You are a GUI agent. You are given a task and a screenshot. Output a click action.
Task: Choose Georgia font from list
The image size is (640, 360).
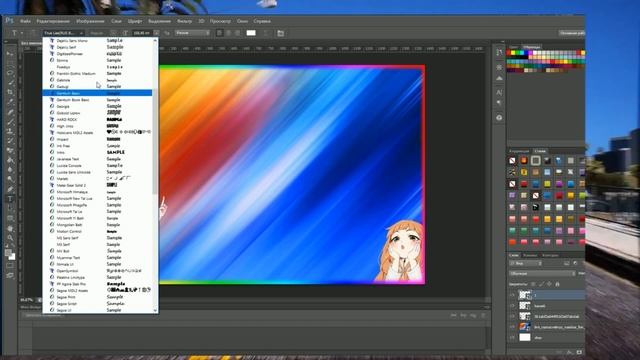(98, 106)
